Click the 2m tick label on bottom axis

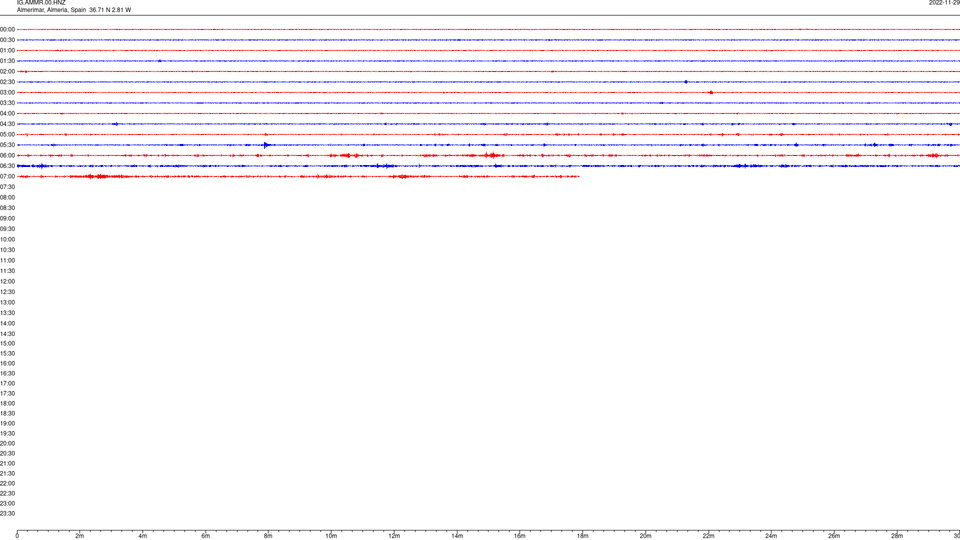point(80,536)
